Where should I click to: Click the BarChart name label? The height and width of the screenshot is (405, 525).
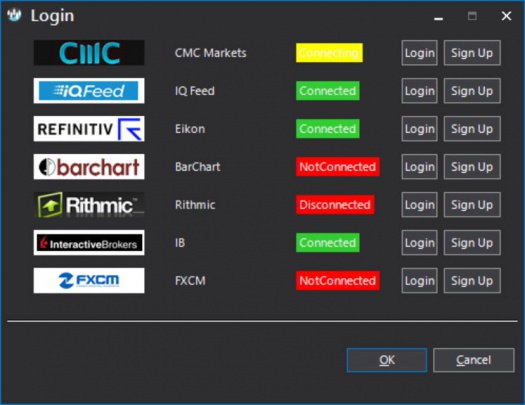(x=198, y=167)
